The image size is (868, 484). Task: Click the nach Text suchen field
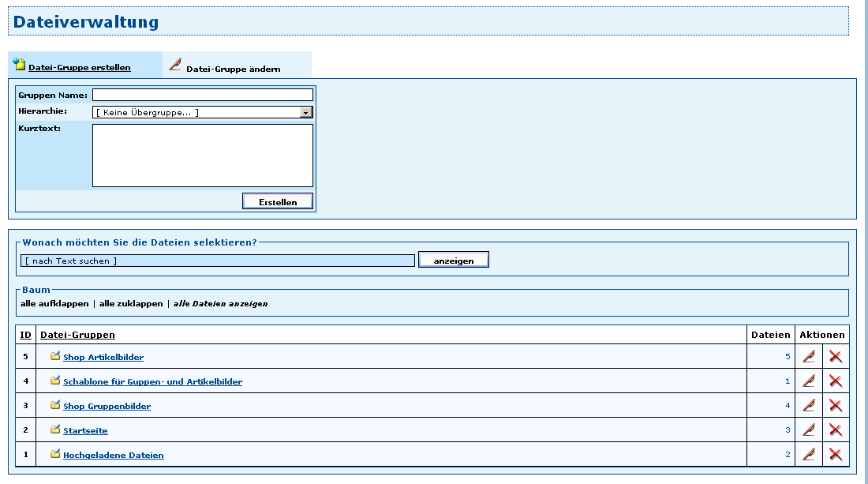tap(217, 261)
